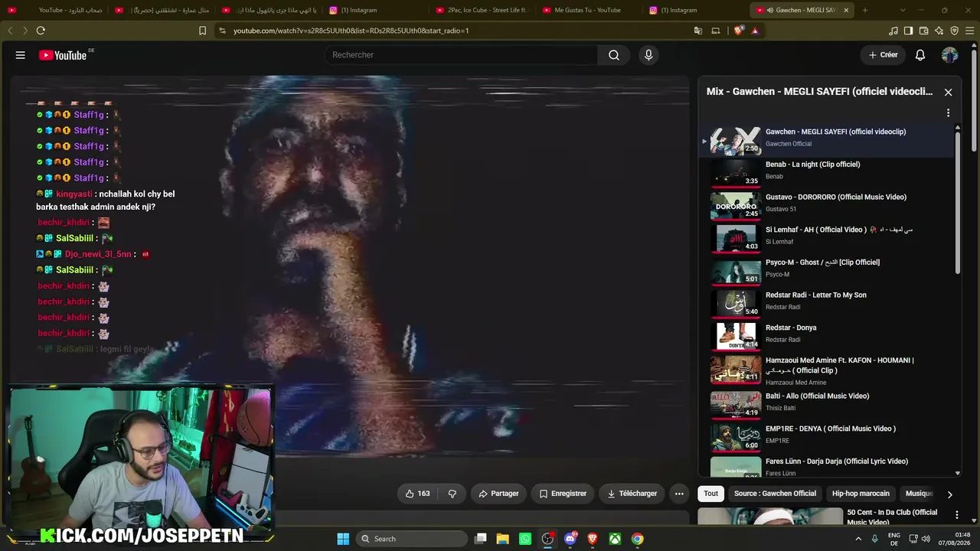Open the page translate icon

coord(698,31)
